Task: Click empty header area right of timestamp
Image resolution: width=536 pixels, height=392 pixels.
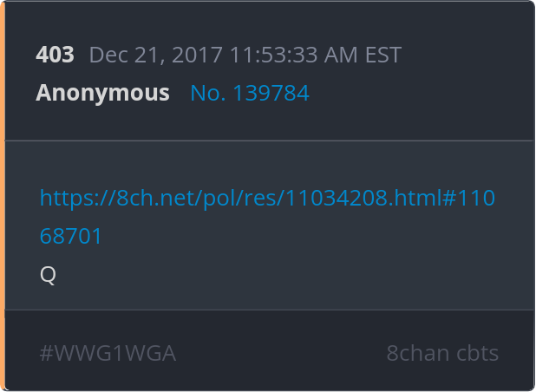Action: [x=465, y=55]
